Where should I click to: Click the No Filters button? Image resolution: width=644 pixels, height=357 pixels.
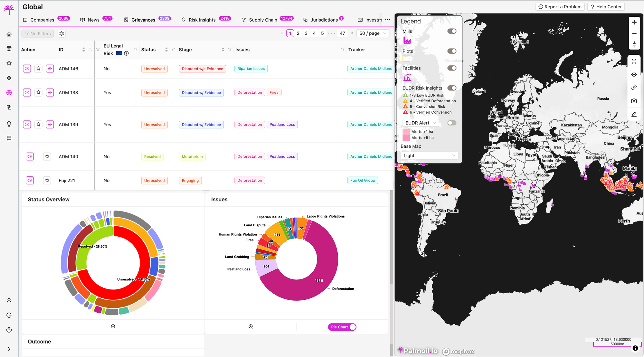click(38, 33)
